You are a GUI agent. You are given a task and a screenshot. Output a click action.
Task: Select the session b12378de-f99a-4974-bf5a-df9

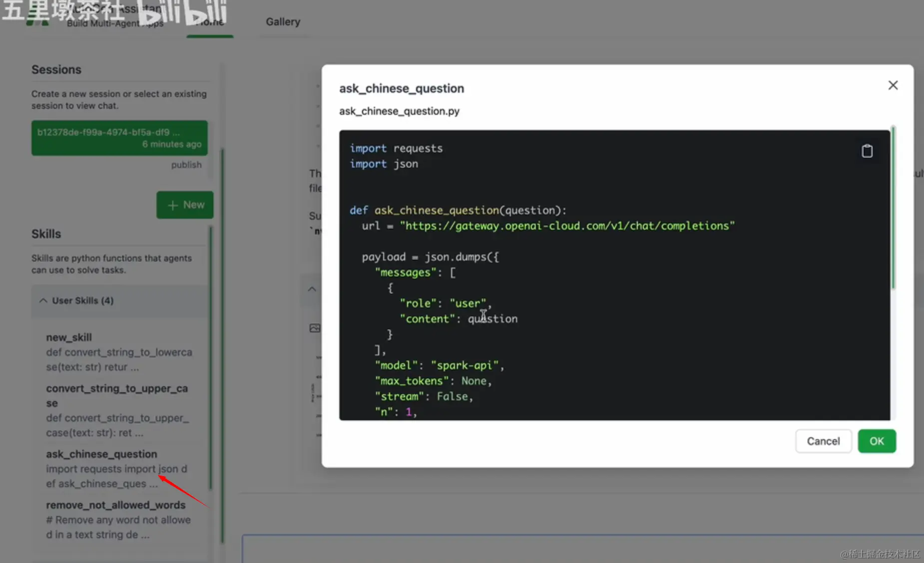(119, 138)
